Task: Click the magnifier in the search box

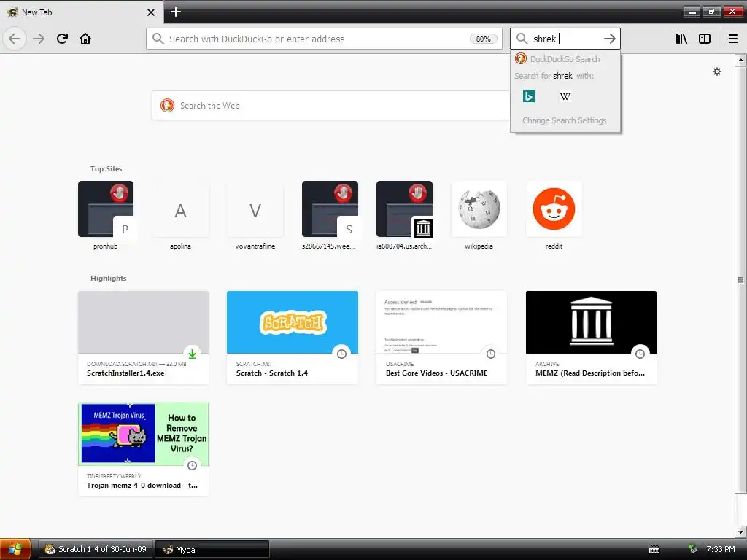Action: click(x=522, y=39)
